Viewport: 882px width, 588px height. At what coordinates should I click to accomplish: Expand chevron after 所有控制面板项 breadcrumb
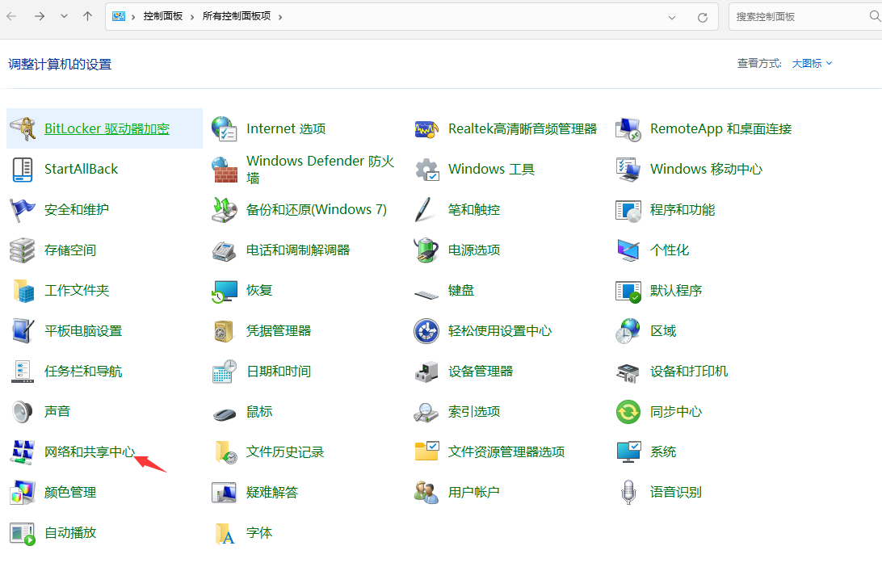(x=280, y=17)
